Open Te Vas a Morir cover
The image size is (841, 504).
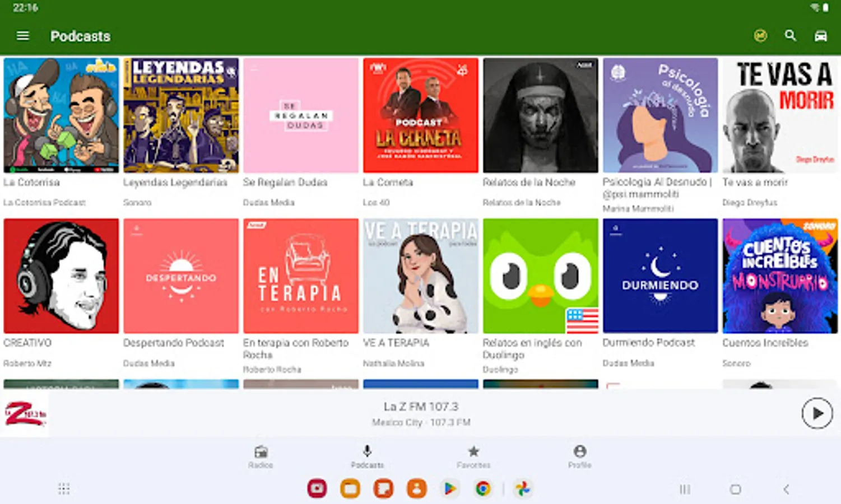tap(780, 115)
